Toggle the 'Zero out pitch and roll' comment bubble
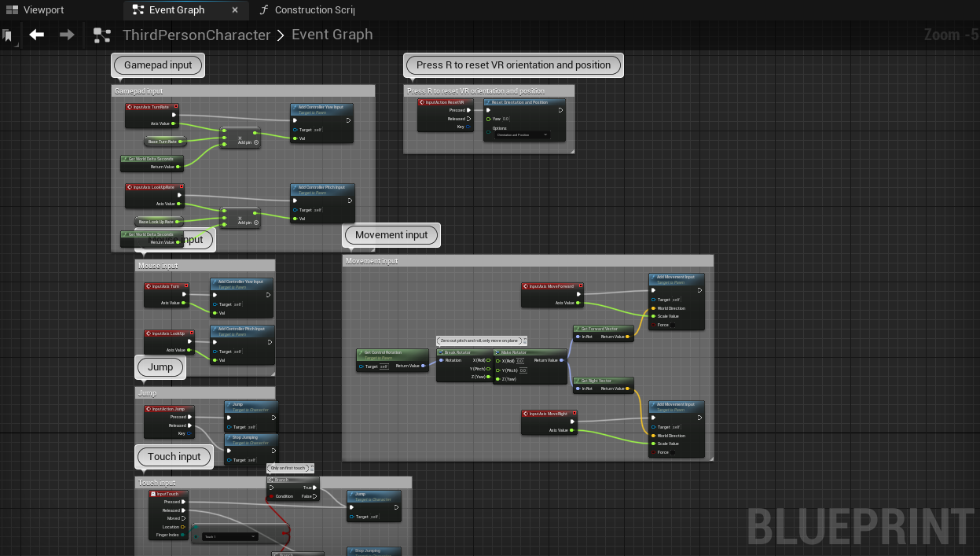The image size is (980, 556). (x=523, y=341)
